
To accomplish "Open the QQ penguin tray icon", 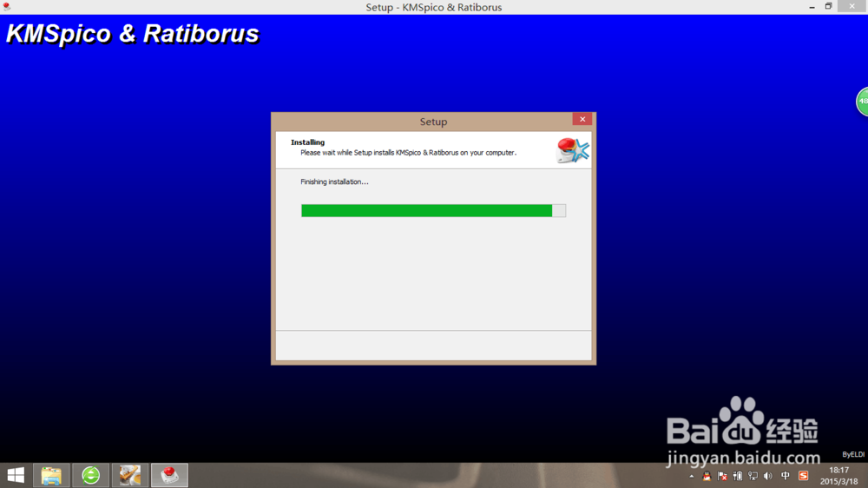I will [x=707, y=476].
